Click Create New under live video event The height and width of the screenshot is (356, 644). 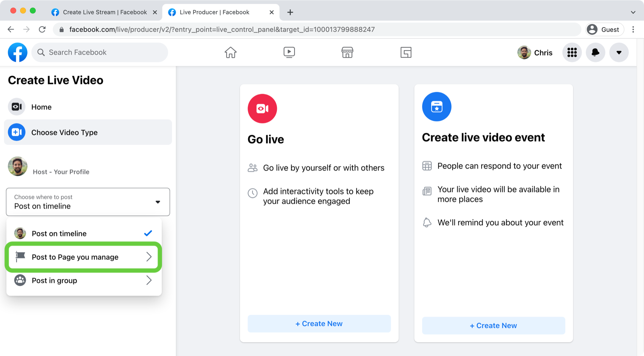[x=493, y=326]
